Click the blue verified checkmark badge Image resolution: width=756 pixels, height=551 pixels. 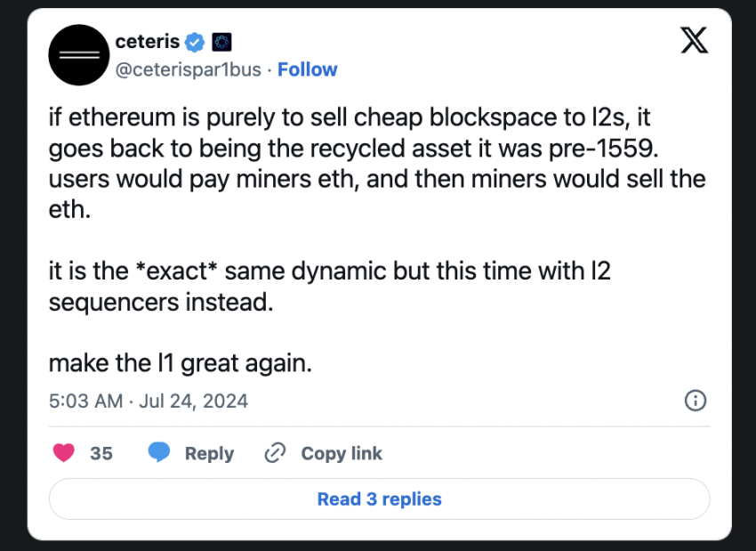[196, 42]
